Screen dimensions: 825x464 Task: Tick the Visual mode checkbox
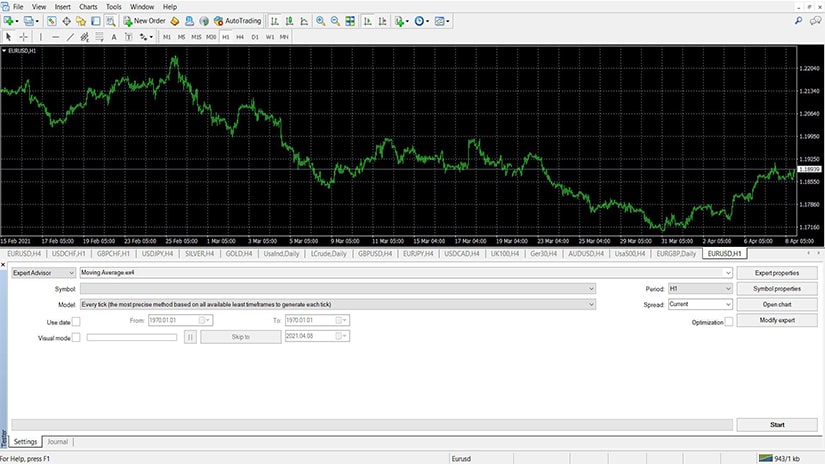tap(76, 338)
